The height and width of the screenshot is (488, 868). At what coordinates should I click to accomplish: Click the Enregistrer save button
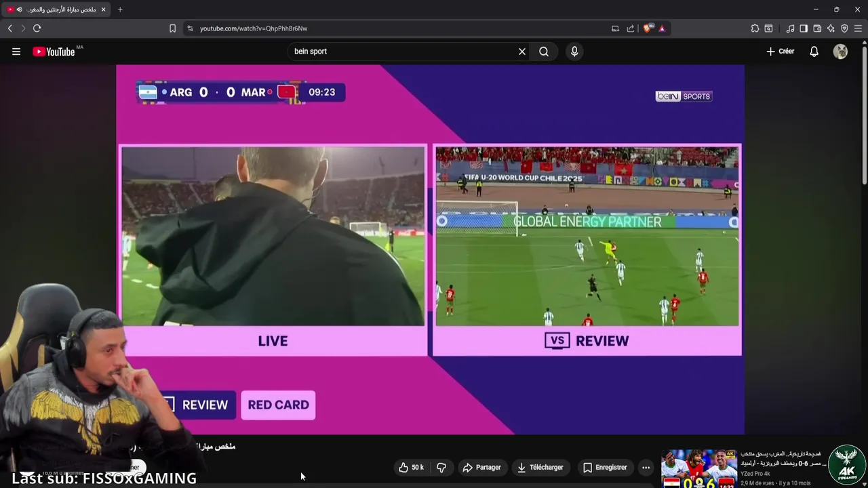[x=605, y=468]
